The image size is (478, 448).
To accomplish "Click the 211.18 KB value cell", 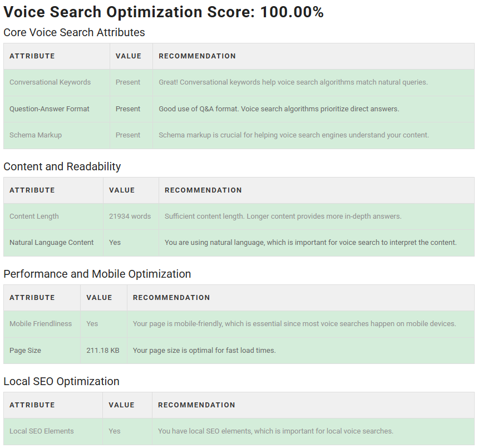I will (103, 351).
